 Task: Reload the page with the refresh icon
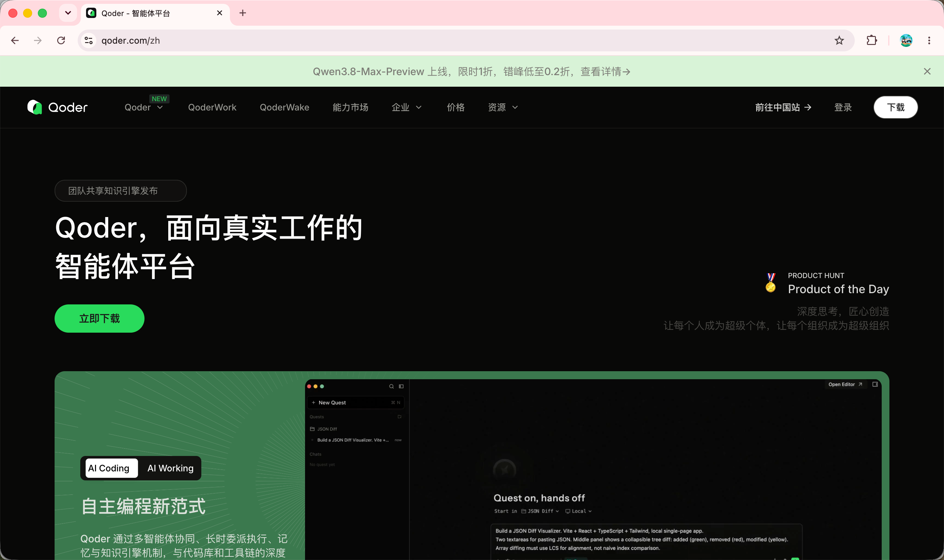[61, 40]
